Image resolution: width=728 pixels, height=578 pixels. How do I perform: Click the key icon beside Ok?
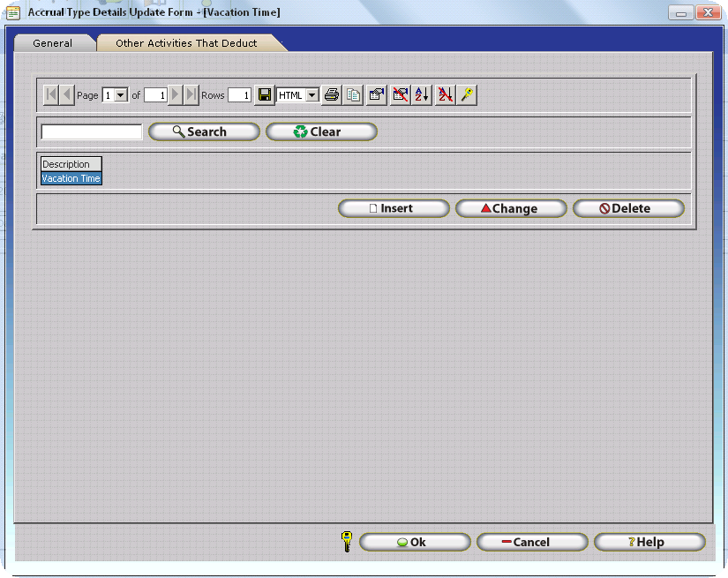pyautogui.click(x=347, y=542)
